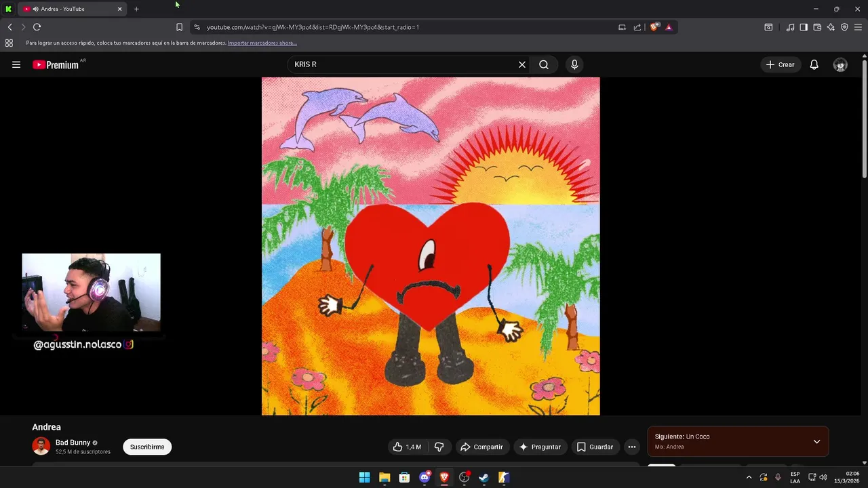The image size is (868, 488).
Task: Go back with the browser back arrow
Action: point(9,27)
